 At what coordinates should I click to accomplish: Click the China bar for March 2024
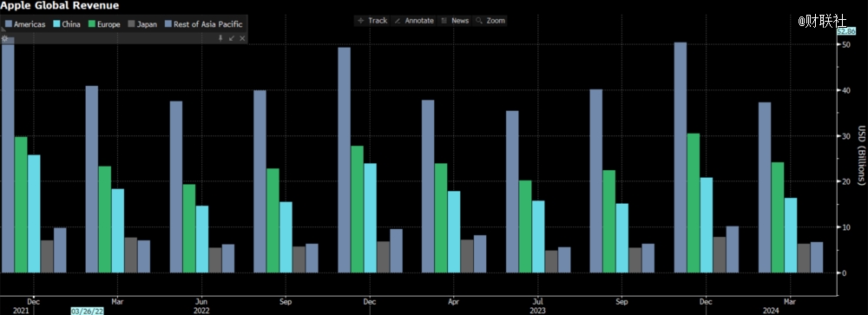[x=791, y=234]
